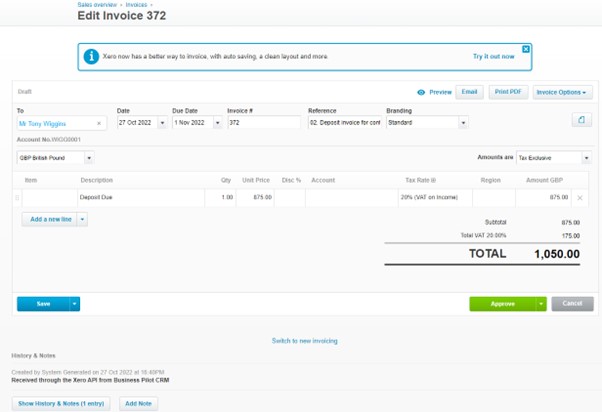This screenshot has width=602, height=412.
Task: Click the Preview eye icon
Action: click(x=421, y=92)
